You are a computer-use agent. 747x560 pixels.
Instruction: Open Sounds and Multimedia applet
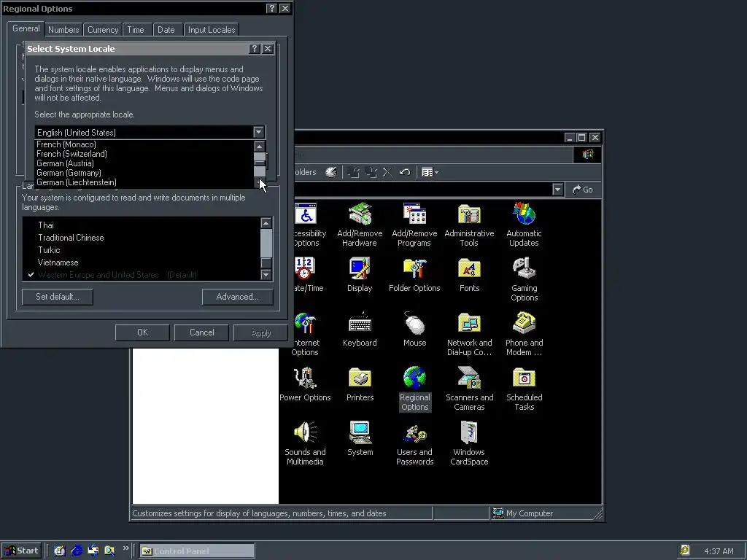point(305,444)
